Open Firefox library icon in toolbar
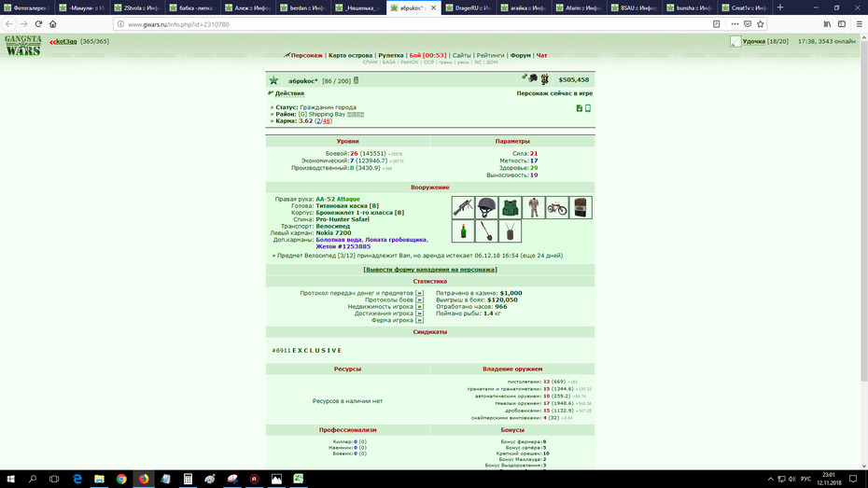This screenshot has height=488, width=868. click(827, 23)
